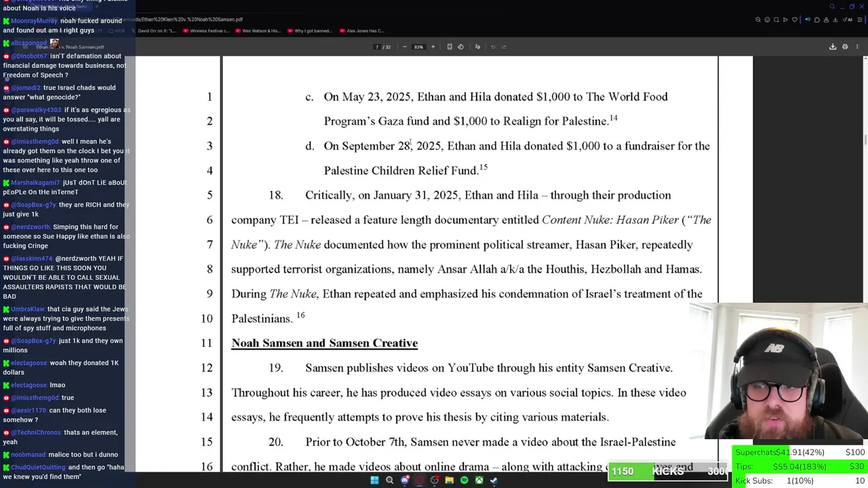Viewport: 868px width, 488px height.
Task: Click chat username @jomadi2
Action: pyautogui.click(x=25, y=87)
